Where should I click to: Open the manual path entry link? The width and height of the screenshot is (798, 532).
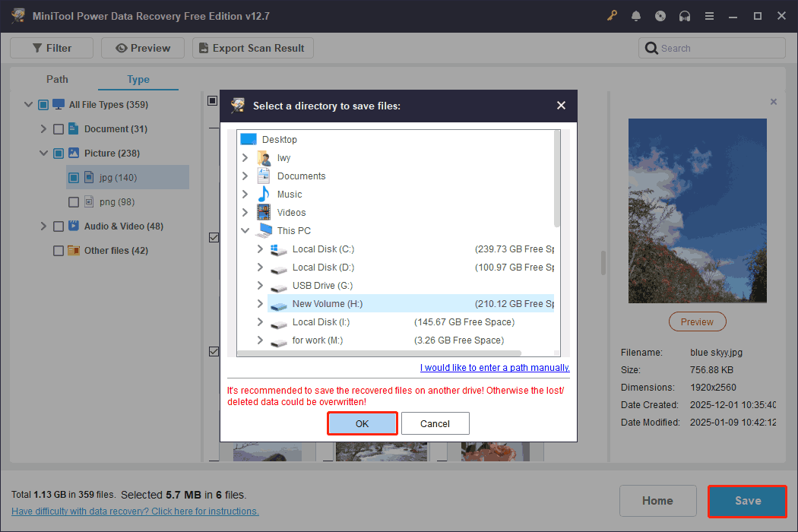(x=494, y=367)
